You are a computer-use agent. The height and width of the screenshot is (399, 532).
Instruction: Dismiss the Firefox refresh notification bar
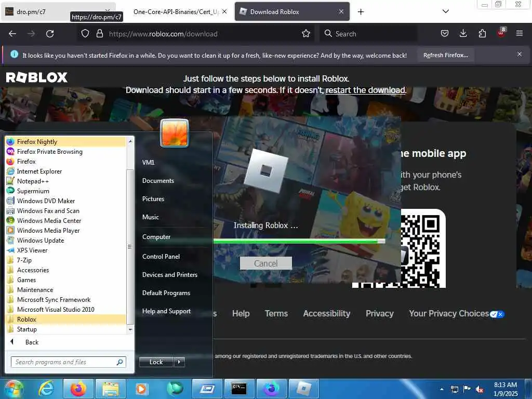[520, 54]
